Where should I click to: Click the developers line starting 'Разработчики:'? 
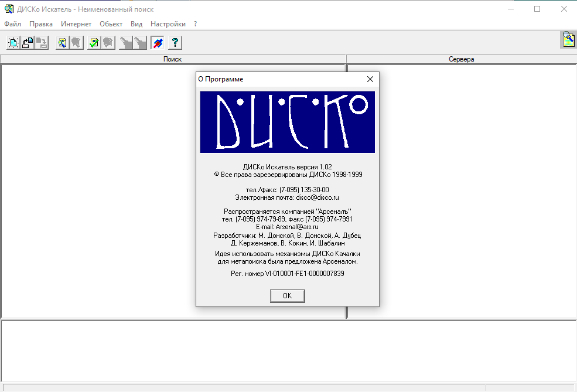[287, 236]
